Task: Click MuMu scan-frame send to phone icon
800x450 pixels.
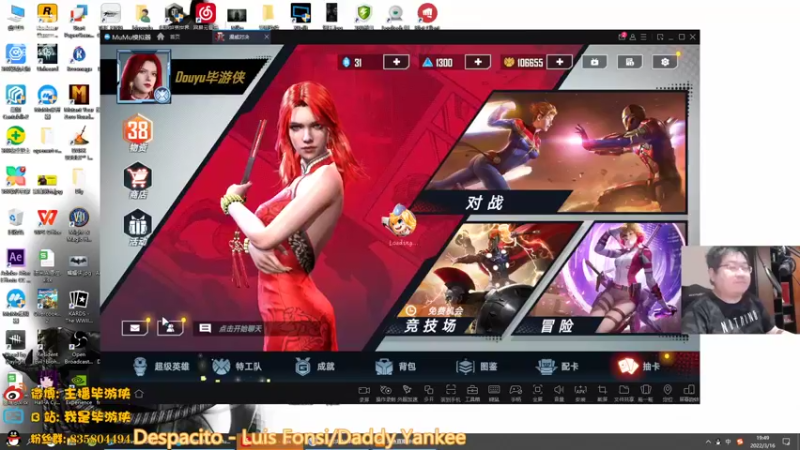Action: click(451, 392)
